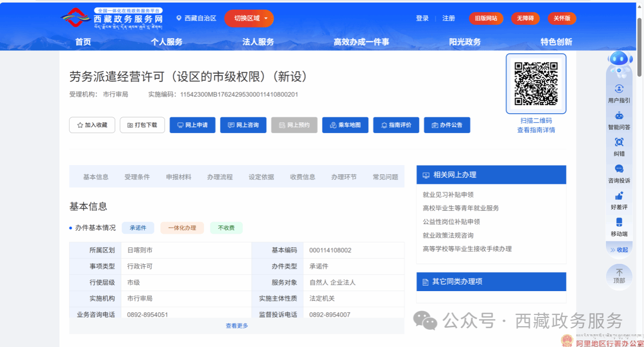Viewport: 644px width, 347px height.
Task: Expand the 切换区域 region dropdown
Action: [249, 18]
